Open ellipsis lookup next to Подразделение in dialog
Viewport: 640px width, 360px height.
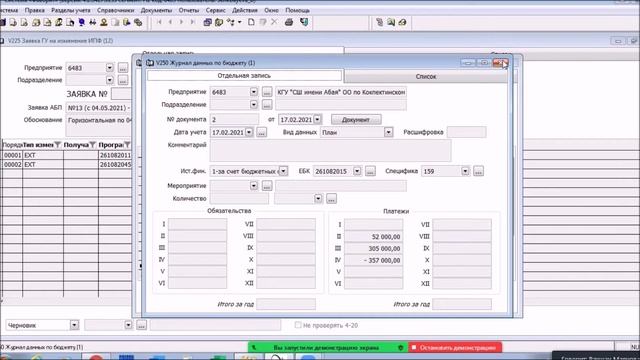267,105
